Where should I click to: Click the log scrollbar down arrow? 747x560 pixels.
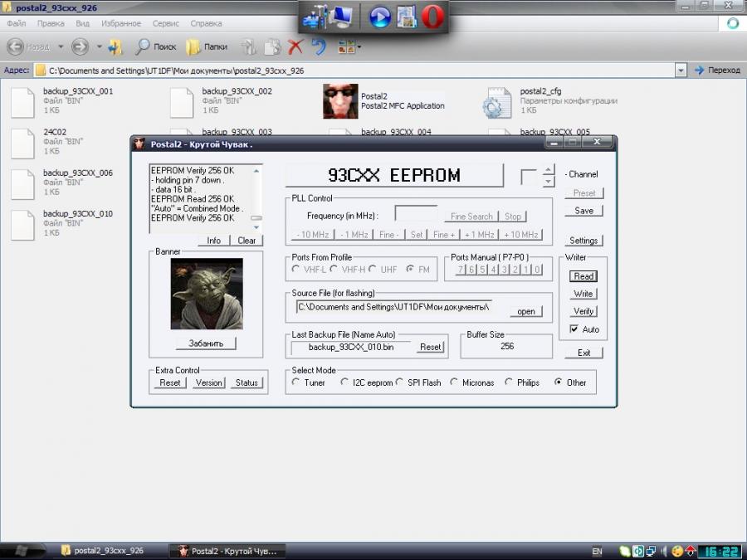[256, 227]
